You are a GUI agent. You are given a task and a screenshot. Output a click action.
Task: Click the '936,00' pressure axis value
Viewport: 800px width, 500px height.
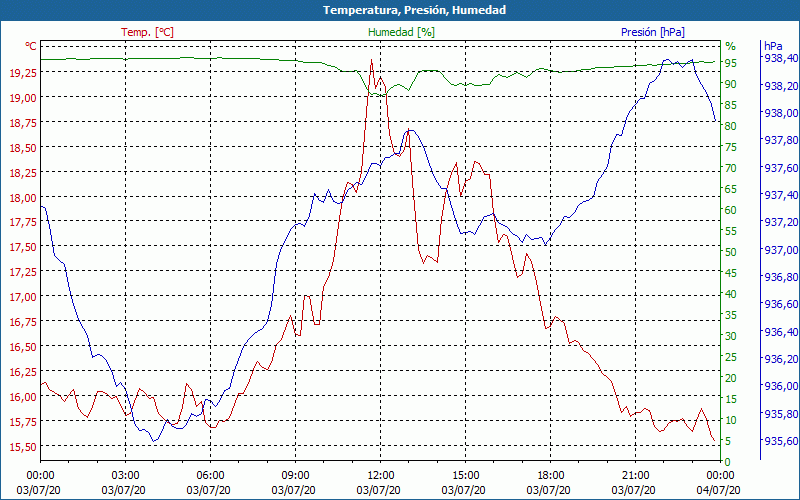pos(781,387)
